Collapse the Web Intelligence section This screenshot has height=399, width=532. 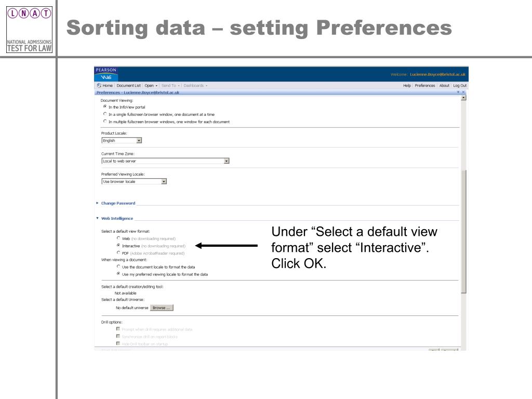(x=98, y=218)
